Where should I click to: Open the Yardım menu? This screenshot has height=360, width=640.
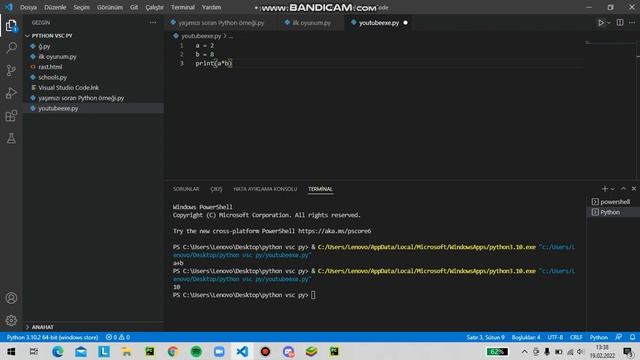[211, 7]
